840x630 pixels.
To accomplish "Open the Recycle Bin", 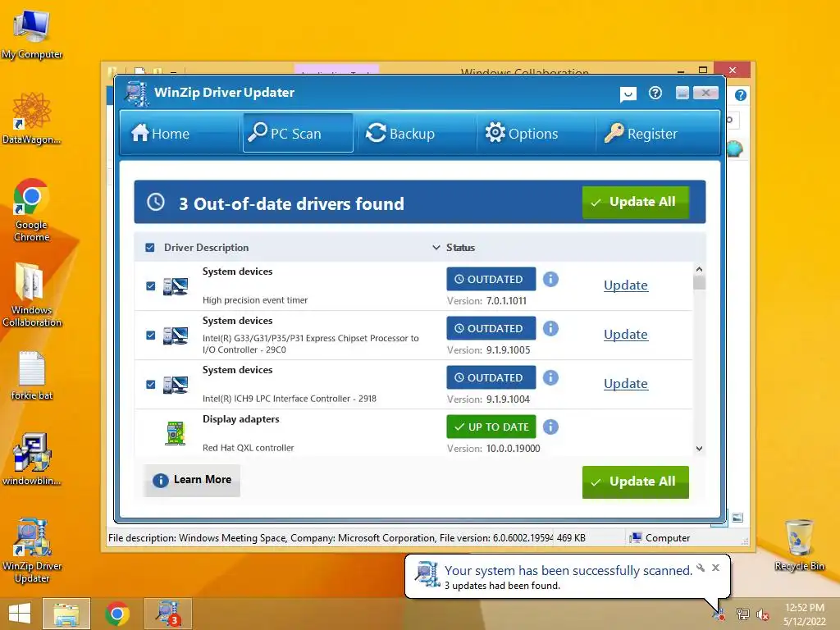I will coord(799,545).
